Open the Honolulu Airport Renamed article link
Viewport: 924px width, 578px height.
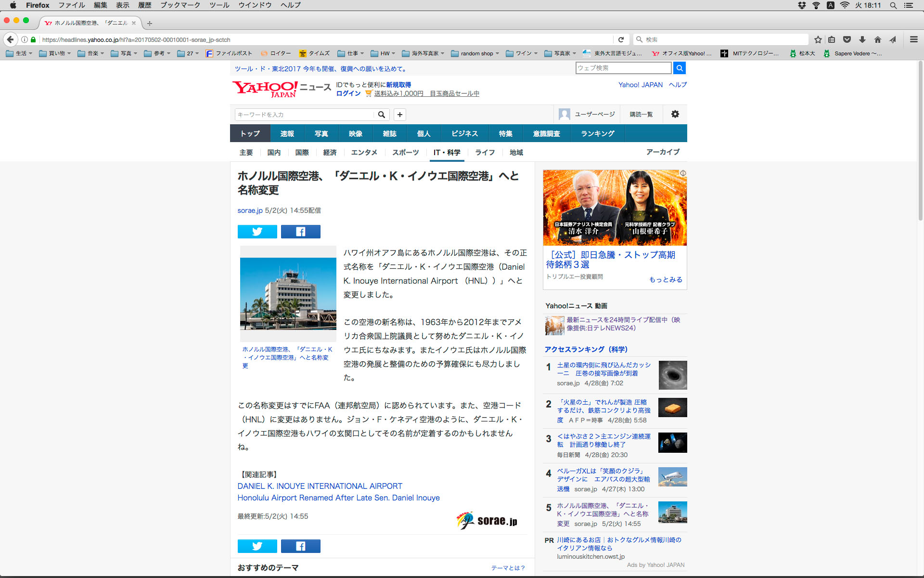point(338,498)
